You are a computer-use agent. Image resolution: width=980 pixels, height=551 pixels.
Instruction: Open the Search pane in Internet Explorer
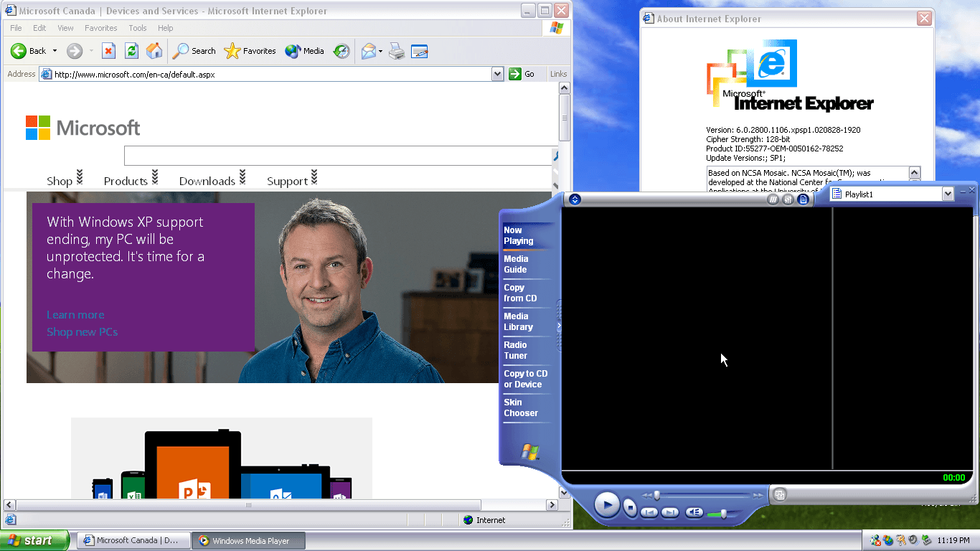pyautogui.click(x=194, y=51)
